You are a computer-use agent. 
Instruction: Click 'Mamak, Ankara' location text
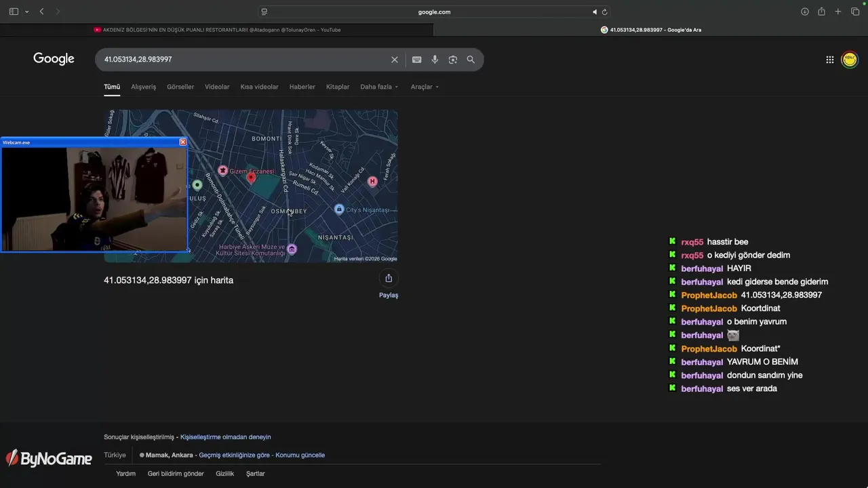coord(169,455)
